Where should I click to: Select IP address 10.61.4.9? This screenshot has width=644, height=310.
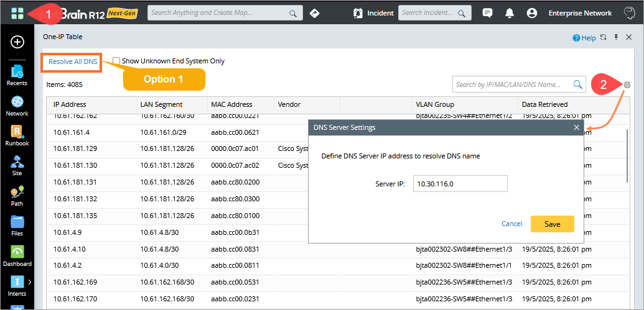[x=67, y=232]
